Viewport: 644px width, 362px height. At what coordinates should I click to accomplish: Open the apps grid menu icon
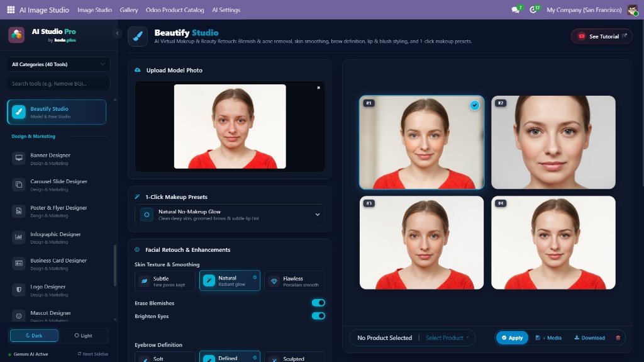pyautogui.click(x=11, y=9)
